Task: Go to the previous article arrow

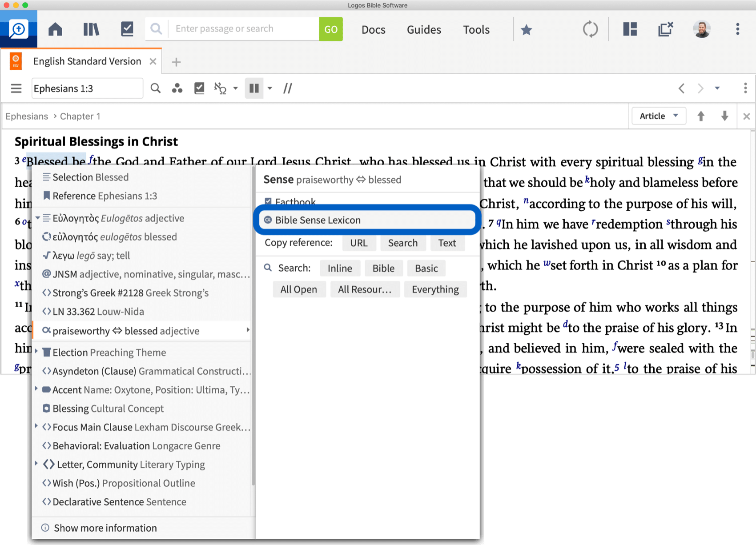Action: [701, 116]
